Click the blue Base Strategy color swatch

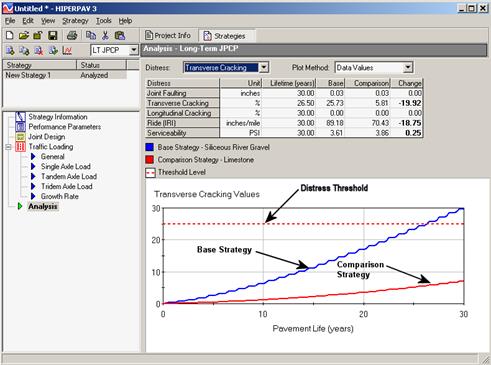[x=150, y=147]
